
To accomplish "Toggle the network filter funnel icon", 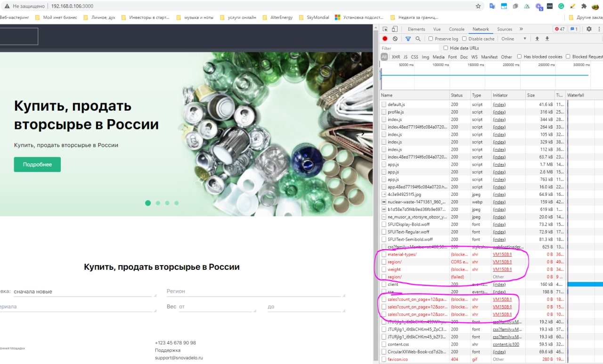I will [x=408, y=39].
